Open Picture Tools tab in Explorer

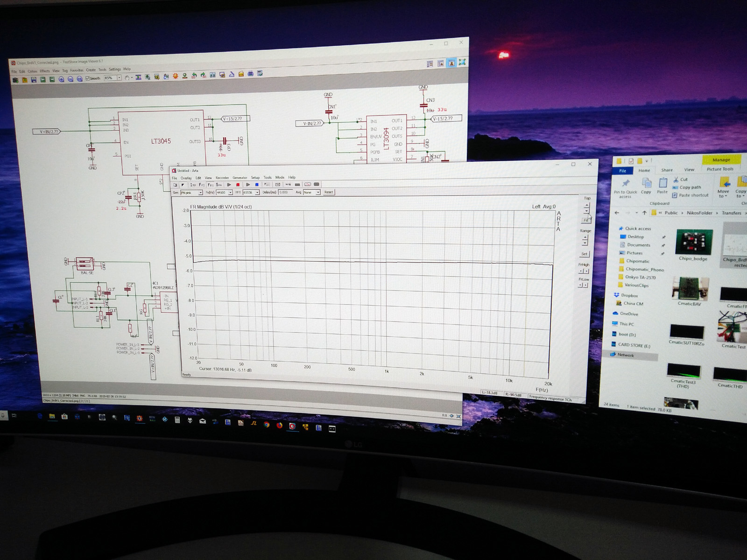coord(720,169)
